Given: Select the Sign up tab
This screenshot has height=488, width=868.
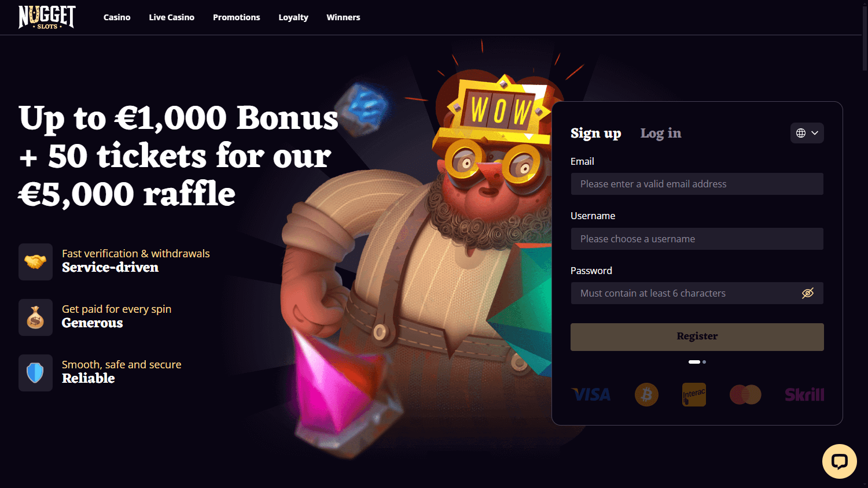Looking at the screenshot, I should tap(595, 134).
